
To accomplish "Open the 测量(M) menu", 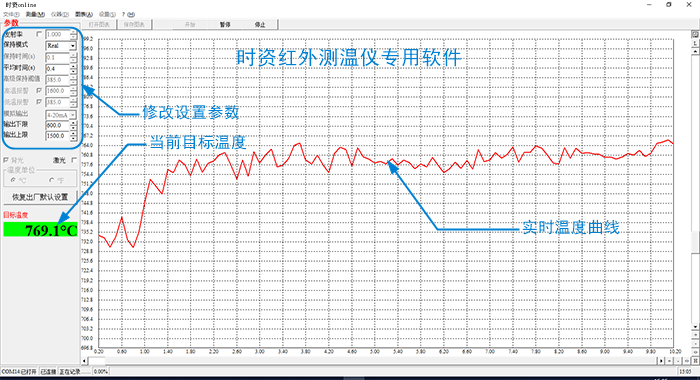I will coord(35,14).
